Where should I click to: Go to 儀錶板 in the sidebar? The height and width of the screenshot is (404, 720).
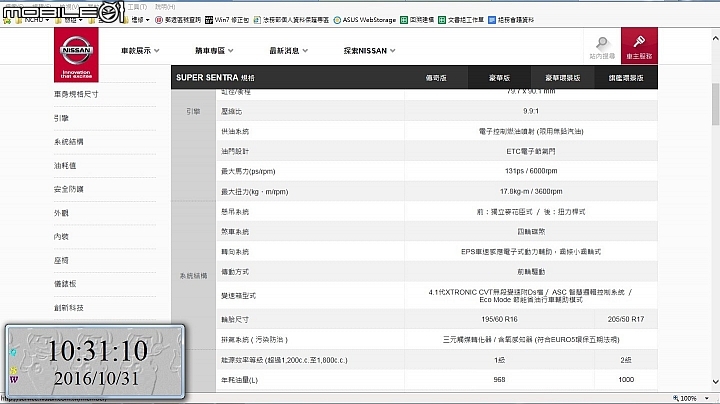pyautogui.click(x=65, y=284)
